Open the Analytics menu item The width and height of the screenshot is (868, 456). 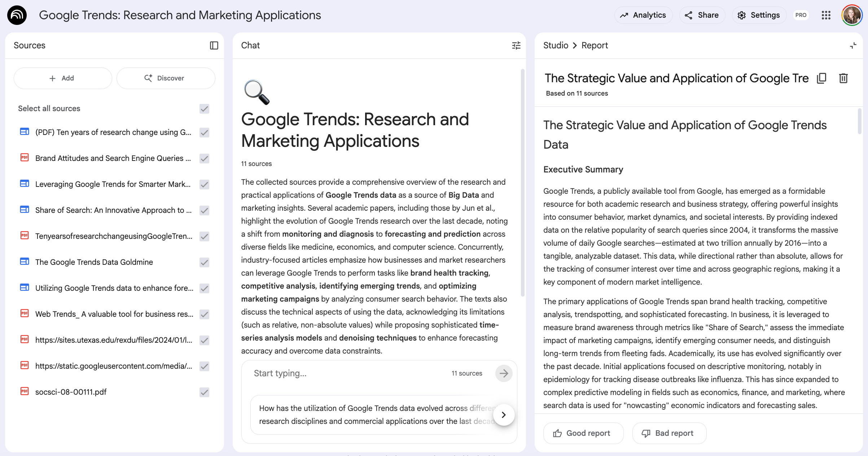pos(643,15)
